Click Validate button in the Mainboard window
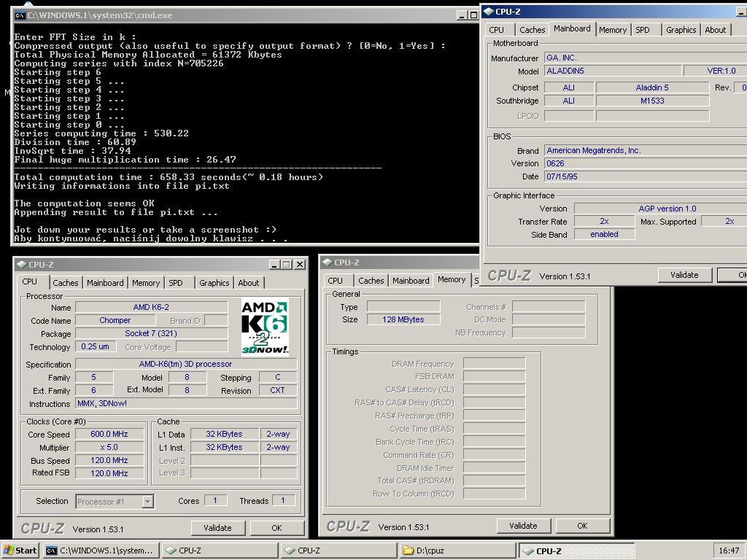 tap(684, 275)
